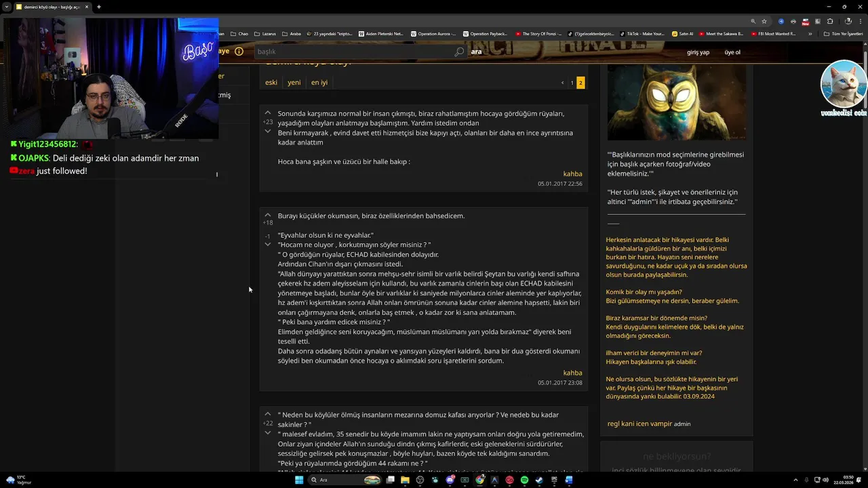Click the 'ara' search button
This screenshot has height=488, width=868.
476,52
